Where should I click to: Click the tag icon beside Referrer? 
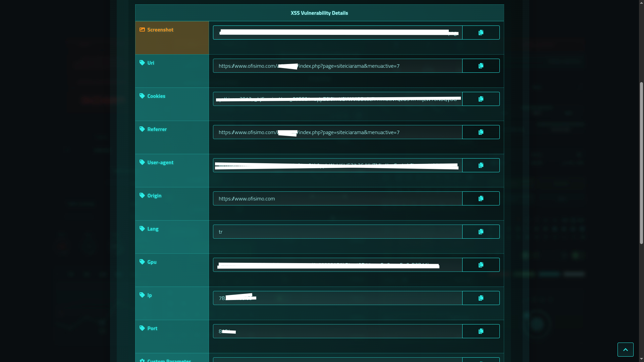point(142,129)
